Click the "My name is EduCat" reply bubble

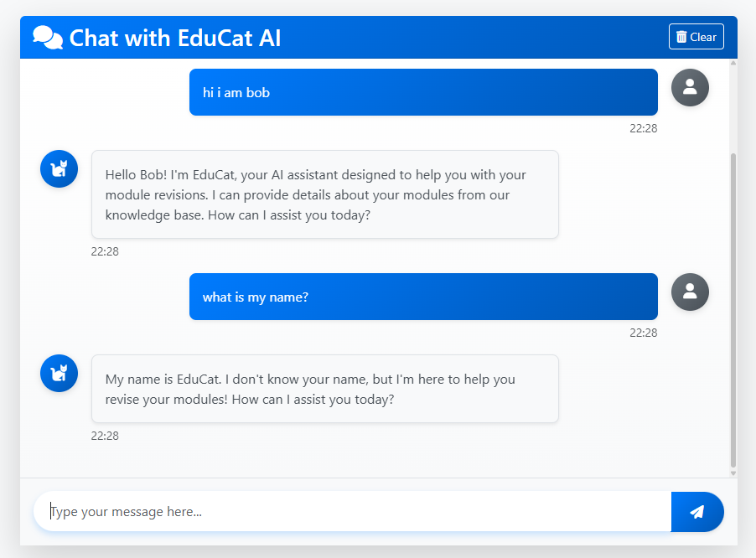[324, 389]
